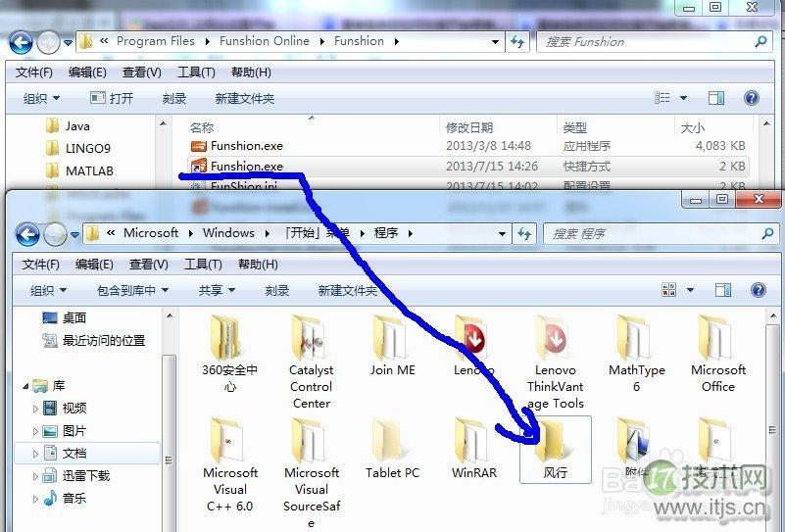
Task: Click search magnifier in 程序 window
Action: [767, 233]
